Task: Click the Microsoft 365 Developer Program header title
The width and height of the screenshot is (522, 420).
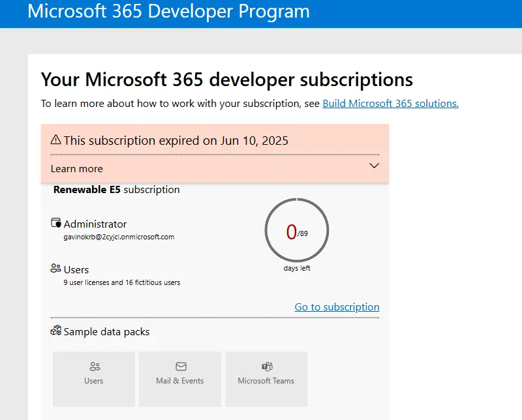Action: coord(168,11)
